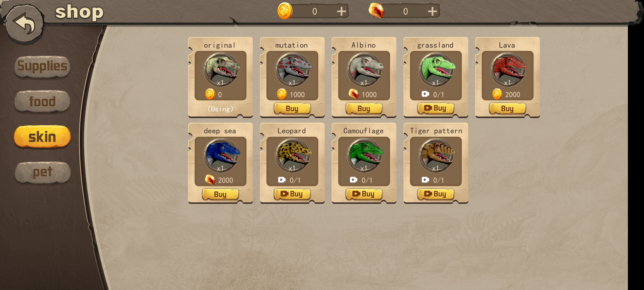This screenshot has width=644, height=290.
Task: Select the Leopard spotted dinosaur portrait
Action: (x=293, y=155)
